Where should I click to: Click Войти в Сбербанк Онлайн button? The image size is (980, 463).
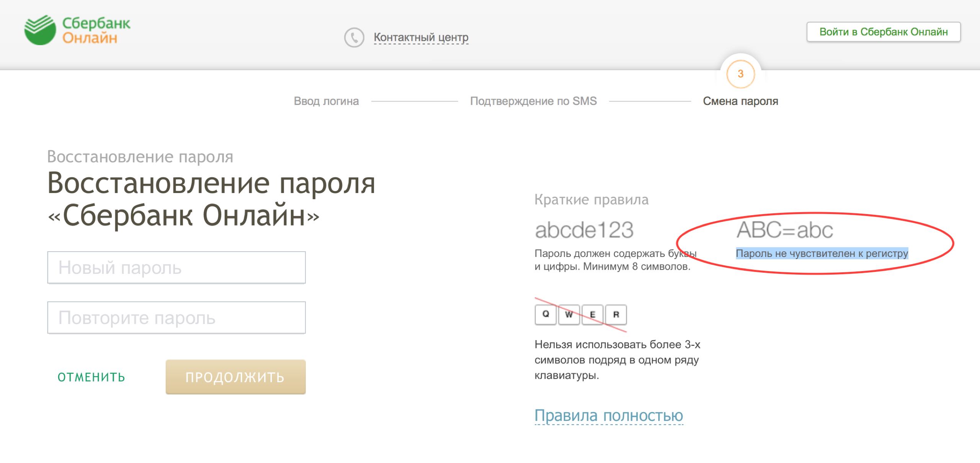tap(884, 32)
